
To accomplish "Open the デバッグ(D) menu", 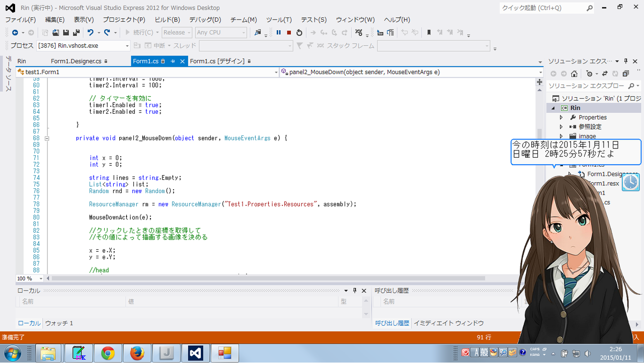I will [x=205, y=20].
